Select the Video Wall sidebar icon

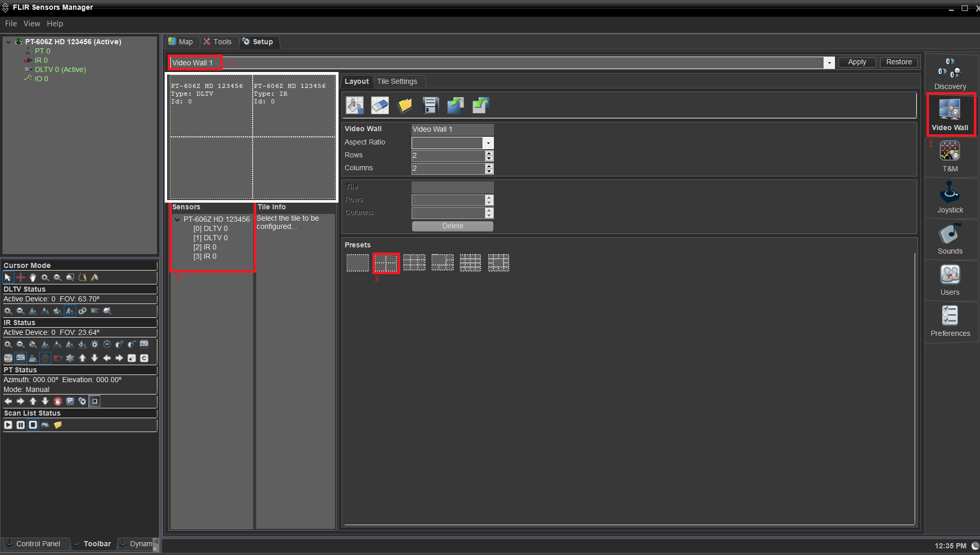point(950,114)
